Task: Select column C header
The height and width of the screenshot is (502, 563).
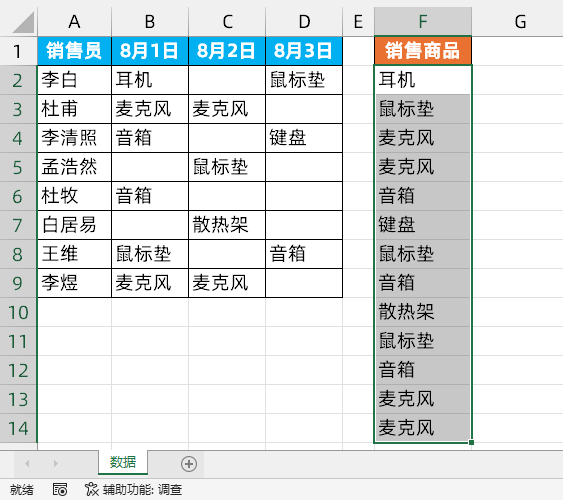Action: pos(227,22)
